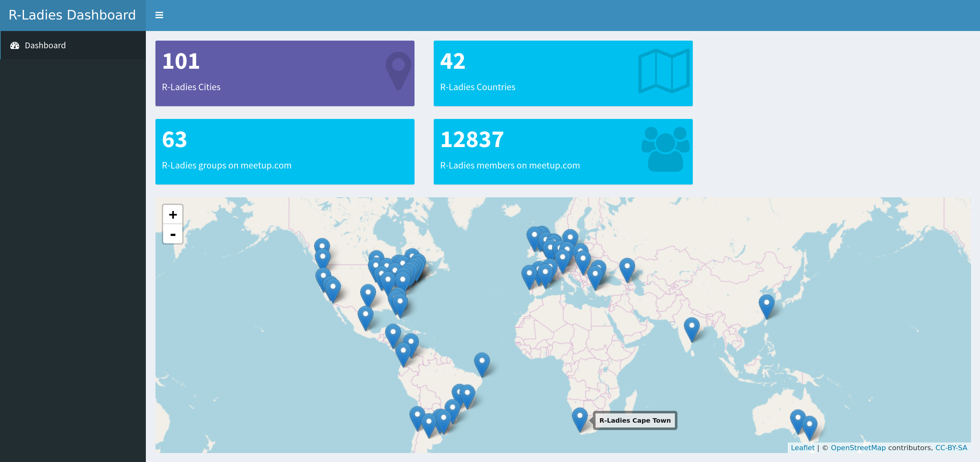The height and width of the screenshot is (462, 980).
Task: Click the Cape Town map marker
Action: (x=580, y=418)
